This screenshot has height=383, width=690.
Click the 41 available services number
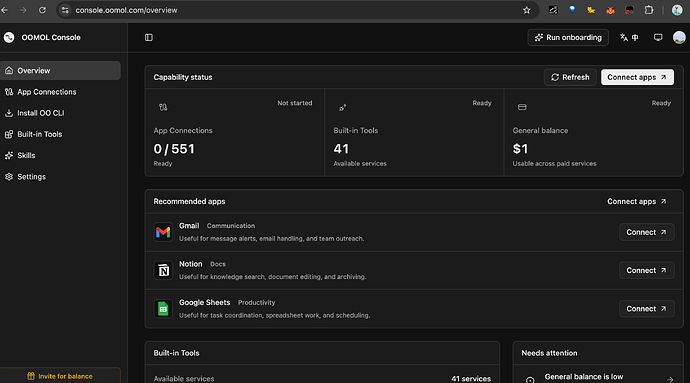(341, 149)
